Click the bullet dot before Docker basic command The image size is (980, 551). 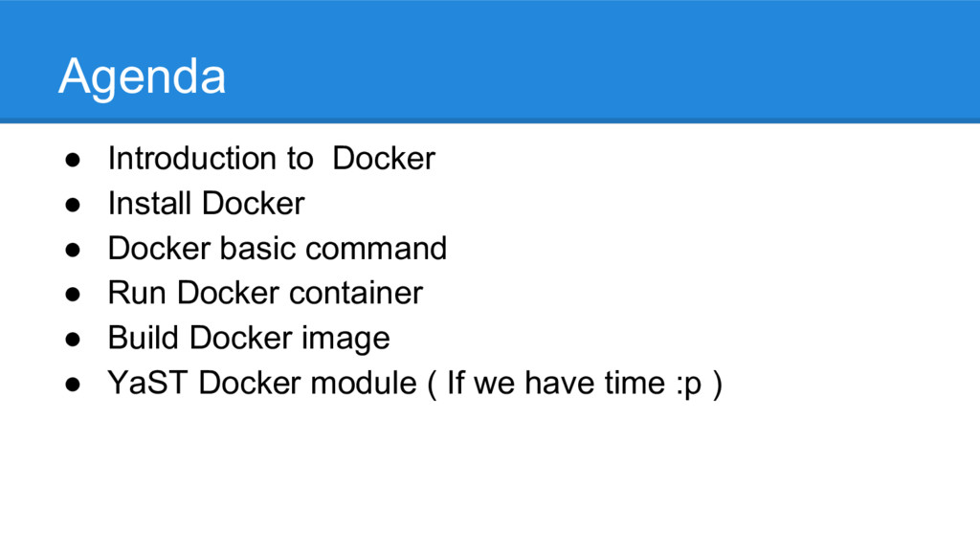coord(73,250)
